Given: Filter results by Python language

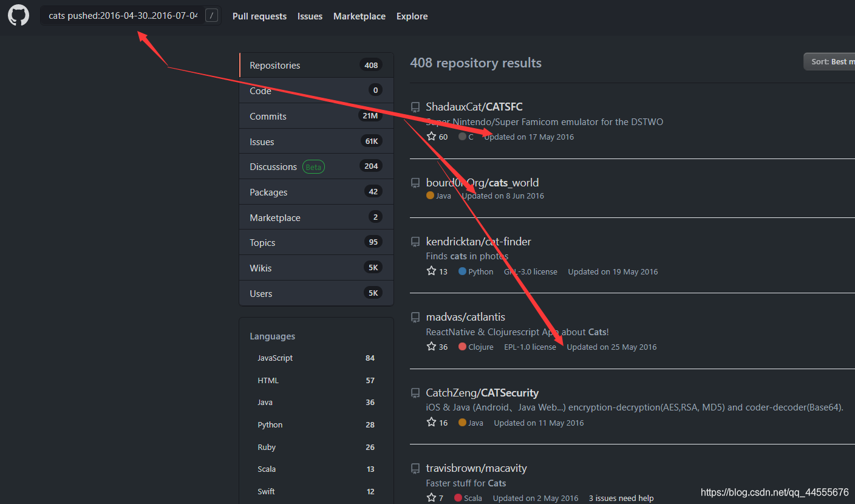Looking at the screenshot, I should point(316,425).
